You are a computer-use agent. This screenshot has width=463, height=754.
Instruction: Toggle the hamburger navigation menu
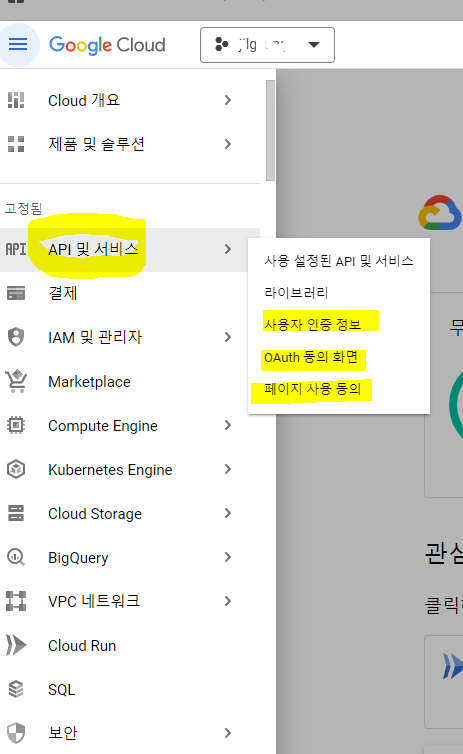(18, 45)
